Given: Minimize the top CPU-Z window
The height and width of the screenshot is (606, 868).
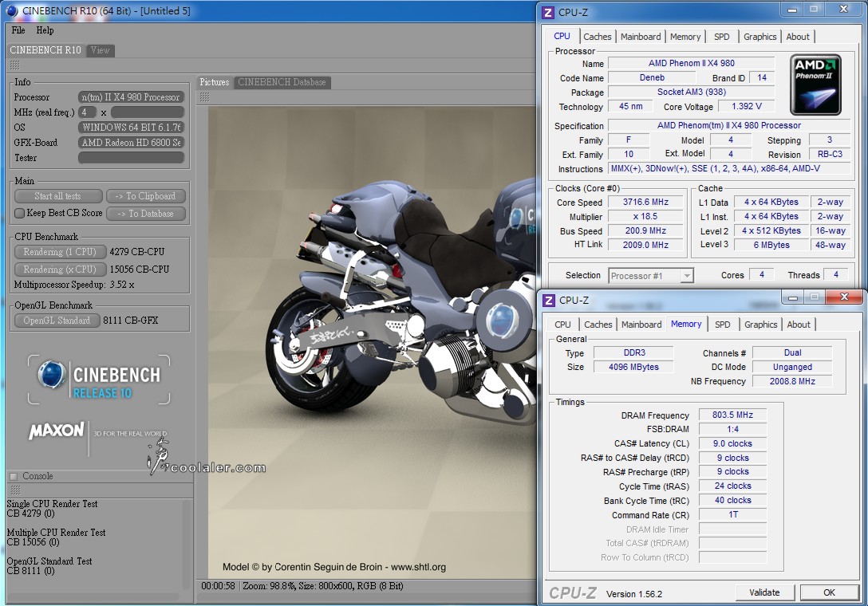Looking at the screenshot, I should pyautogui.click(x=792, y=10).
